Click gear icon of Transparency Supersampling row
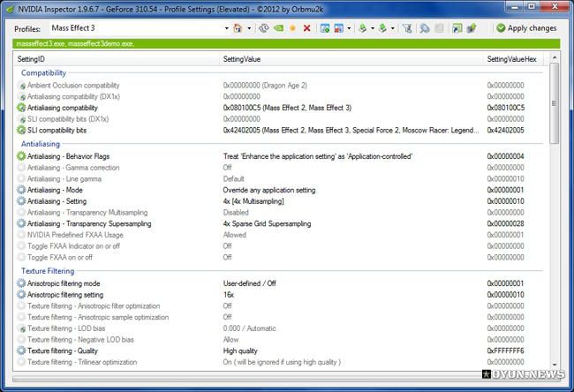This screenshot has width=574, height=392. [21, 223]
